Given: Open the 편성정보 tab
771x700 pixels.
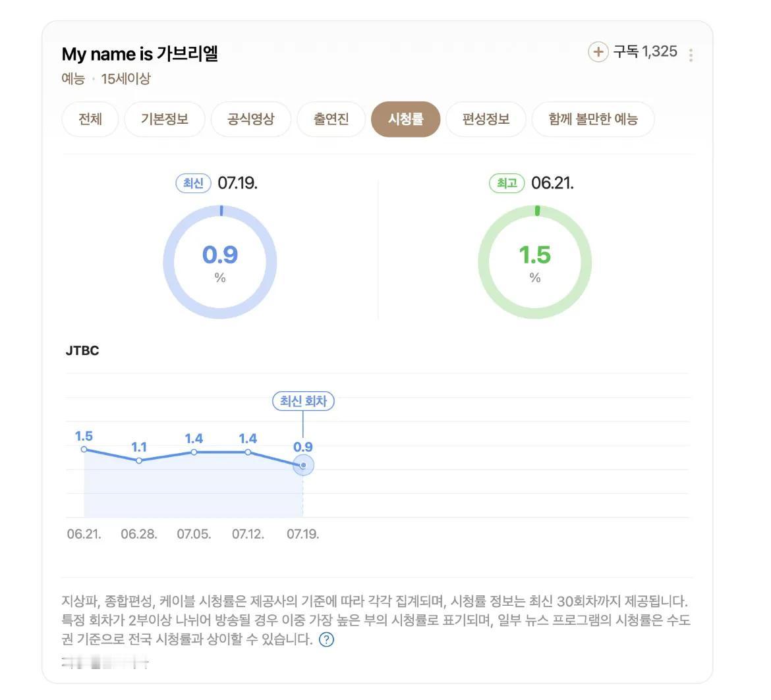Looking at the screenshot, I should [x=486, y=119].
